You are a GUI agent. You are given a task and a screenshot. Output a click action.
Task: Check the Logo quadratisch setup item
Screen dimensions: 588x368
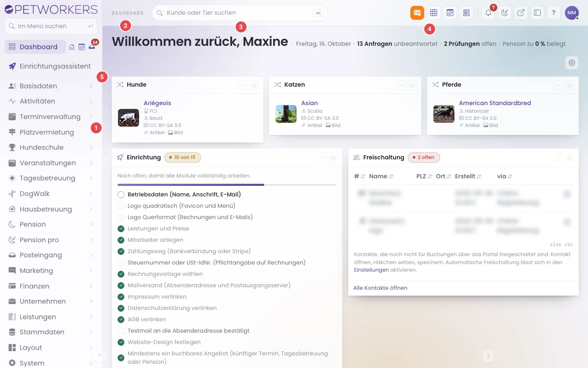pyautogui.click(x=121, y=206)
